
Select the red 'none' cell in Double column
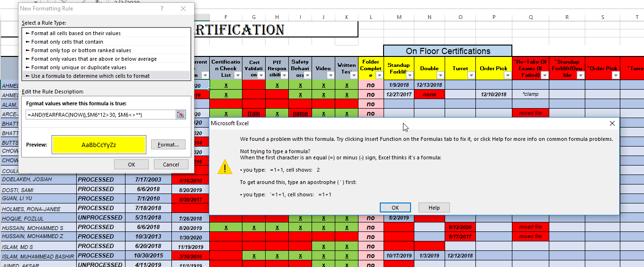(x=429, y=94)
